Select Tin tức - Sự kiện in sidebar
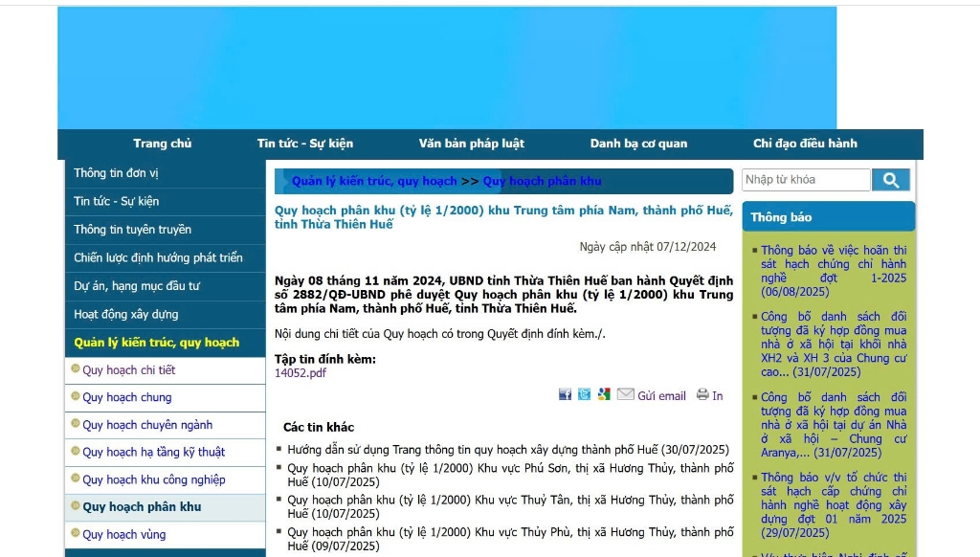The image size is (980, 557). click(x=165, y=201)
